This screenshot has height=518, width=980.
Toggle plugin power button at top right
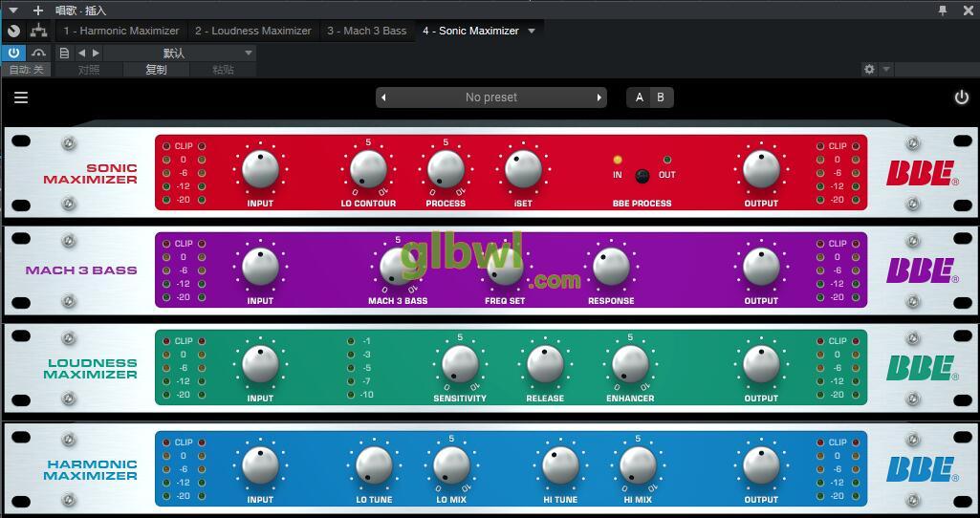(961, 97)
